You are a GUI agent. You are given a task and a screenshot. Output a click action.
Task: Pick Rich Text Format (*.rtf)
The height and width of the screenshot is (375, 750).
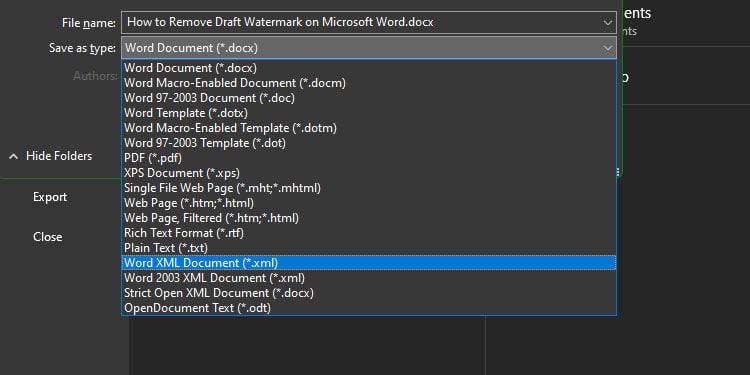369,233
